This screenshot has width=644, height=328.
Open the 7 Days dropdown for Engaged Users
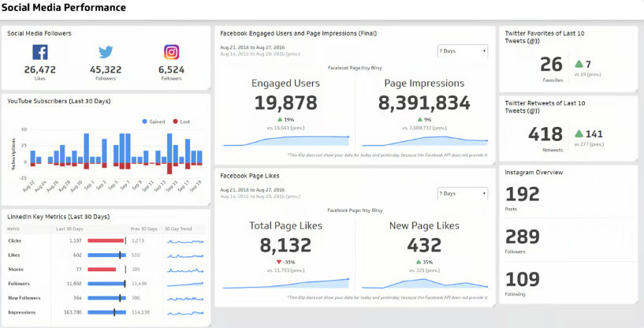click(x=463, y=51)
